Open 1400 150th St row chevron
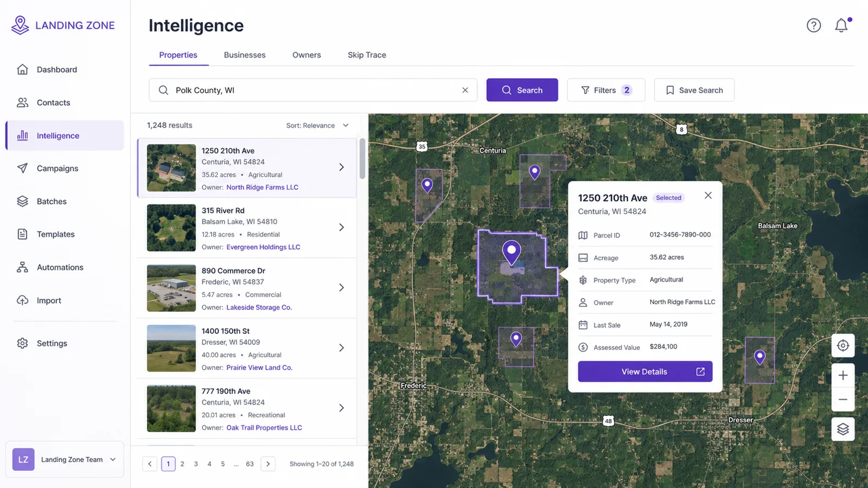This screenshot has width=868, height=488. [341, 348]
